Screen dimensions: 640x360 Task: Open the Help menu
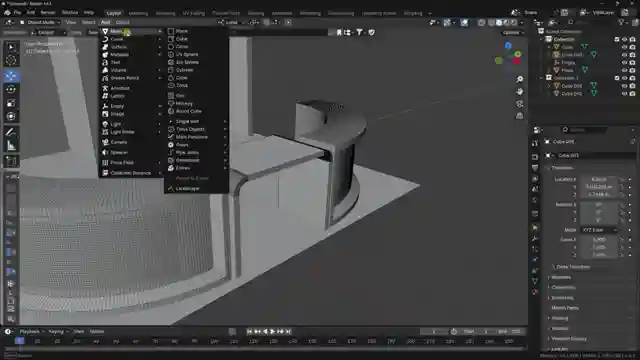89,13
